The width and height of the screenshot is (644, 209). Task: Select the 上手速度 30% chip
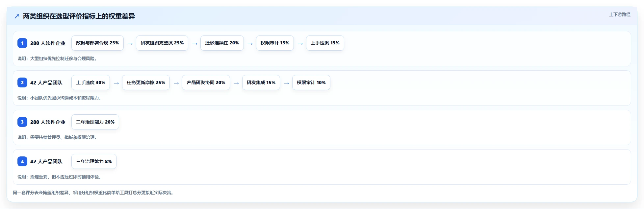click(90, 82)
